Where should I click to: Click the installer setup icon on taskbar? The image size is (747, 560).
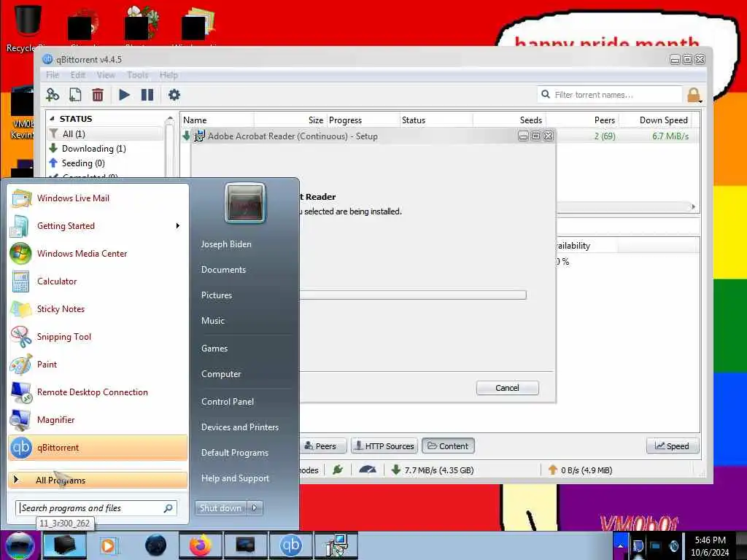[336, 545]
